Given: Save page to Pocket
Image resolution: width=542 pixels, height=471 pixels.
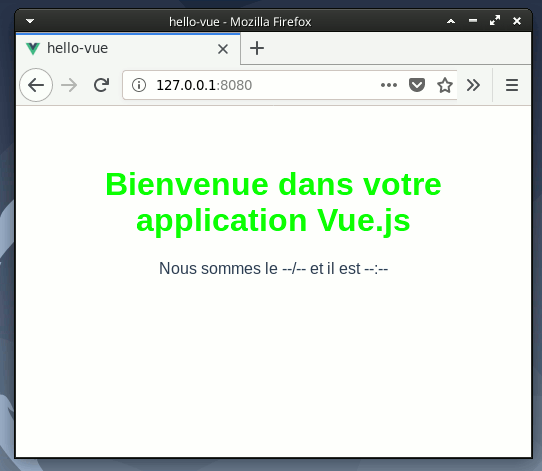Looking at the screenshot, I should point(417,85).
